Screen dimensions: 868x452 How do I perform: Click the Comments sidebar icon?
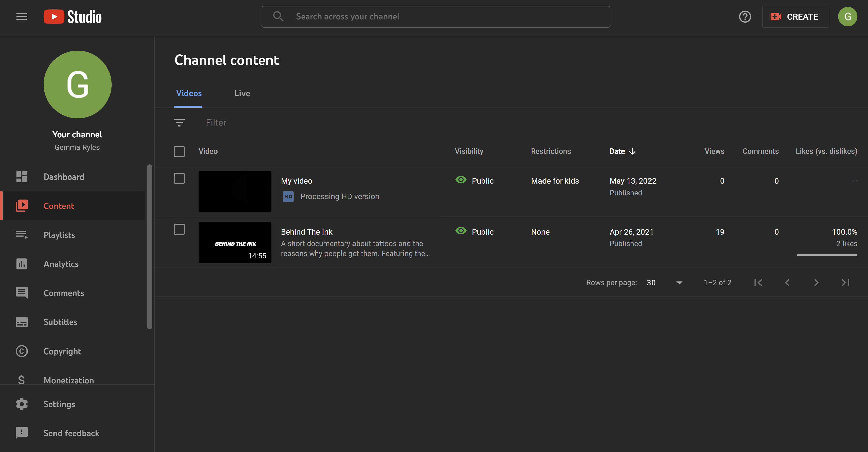pos(22,293)
